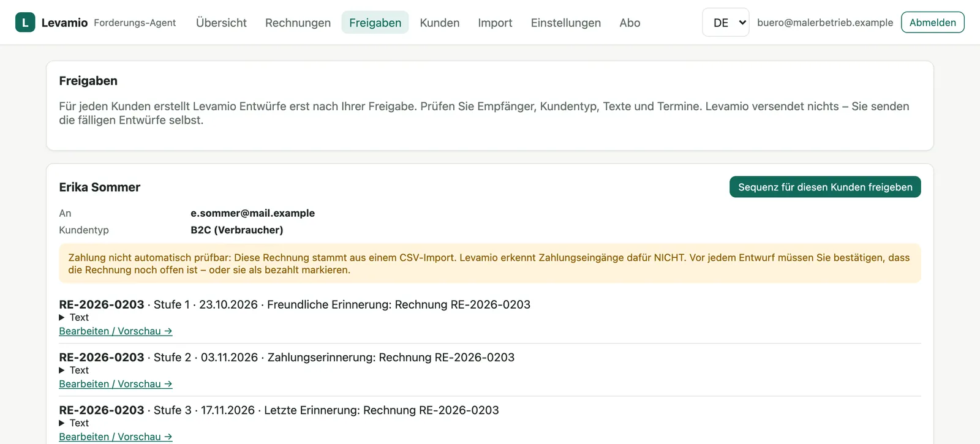Click the Levamio brand name
Image resolution: width=980 pixels, height=444 pixels.
tap(64, 23)
